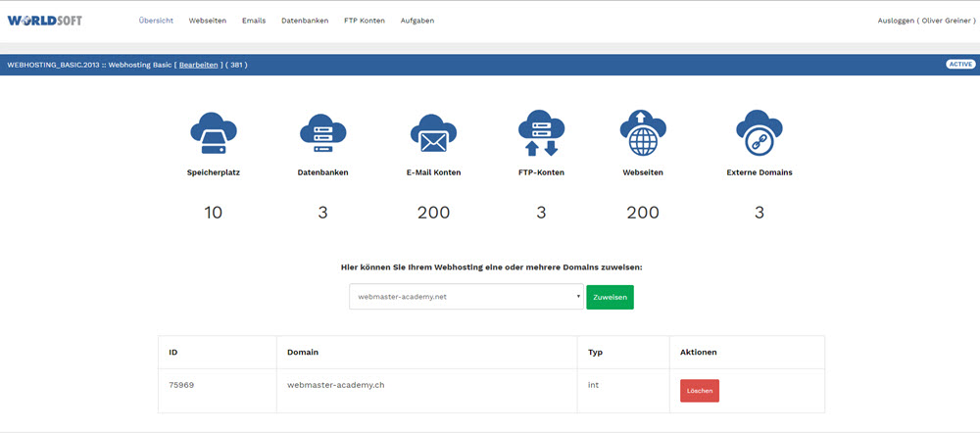Click the Bearbeiten link in header
The width and height of the screenshot is (980, 433).
199,65
